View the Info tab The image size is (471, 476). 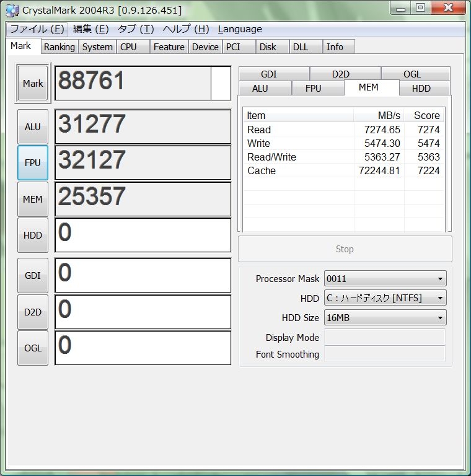338,47
